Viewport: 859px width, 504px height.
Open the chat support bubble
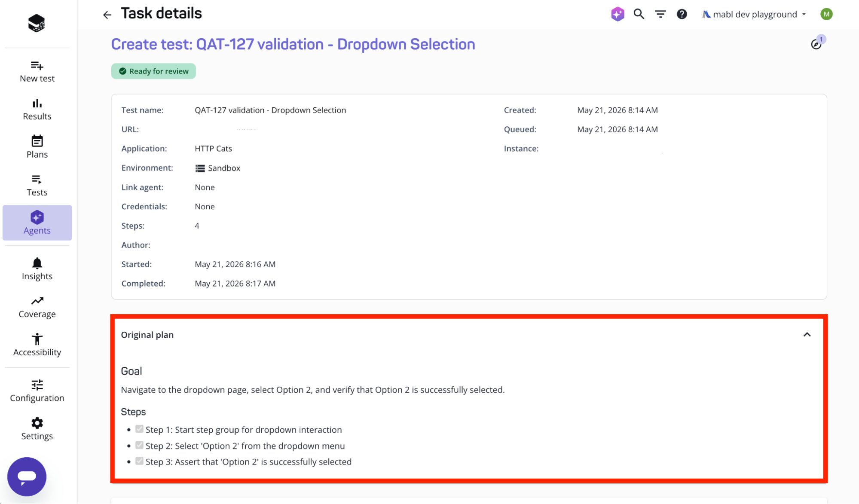[27, 477]
